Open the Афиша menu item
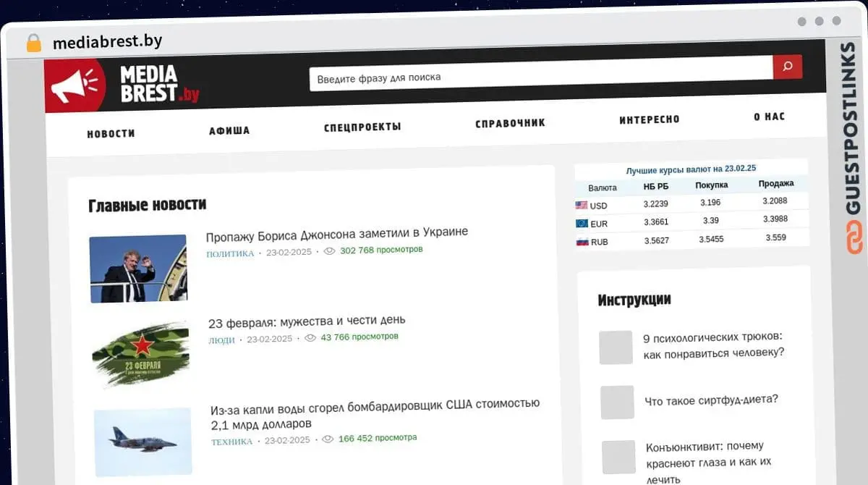Viewport: 868px width, 485px height. [229, 131]
